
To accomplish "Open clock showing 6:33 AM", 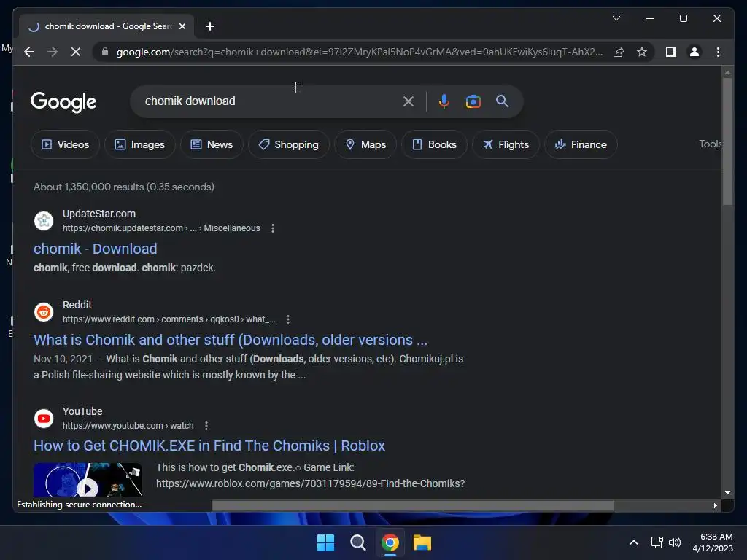I will (x=713, y=542).
